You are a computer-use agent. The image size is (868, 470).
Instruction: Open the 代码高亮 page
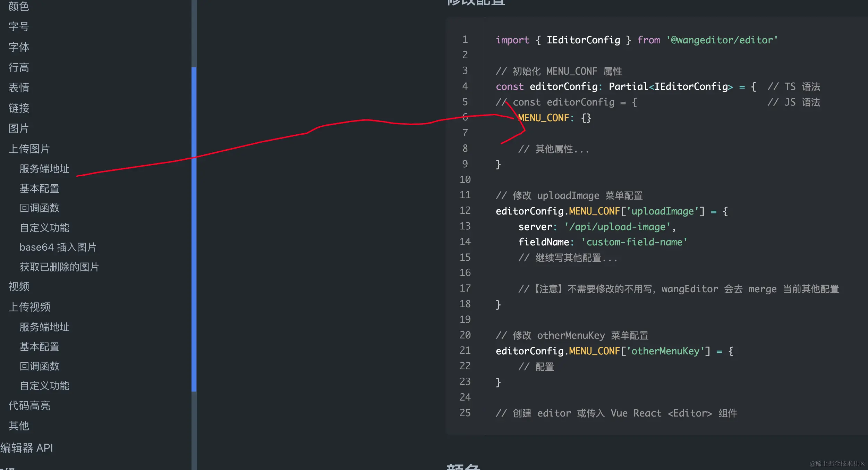29,405
